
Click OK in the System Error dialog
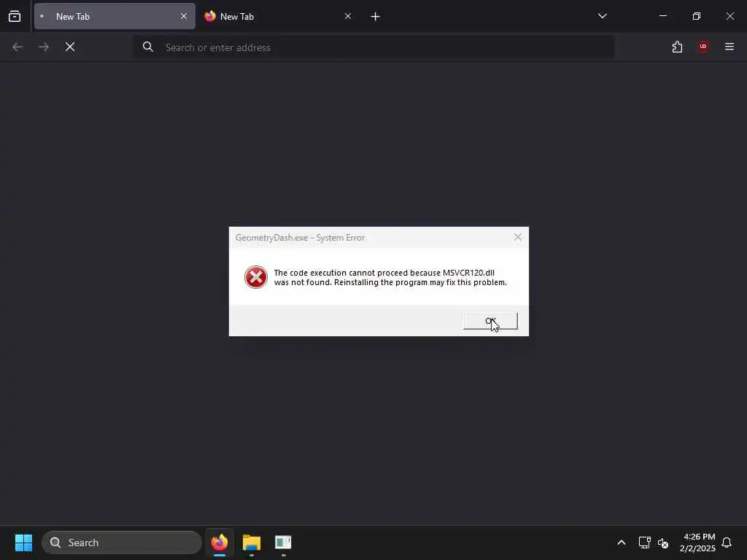[x=490, y=321]
